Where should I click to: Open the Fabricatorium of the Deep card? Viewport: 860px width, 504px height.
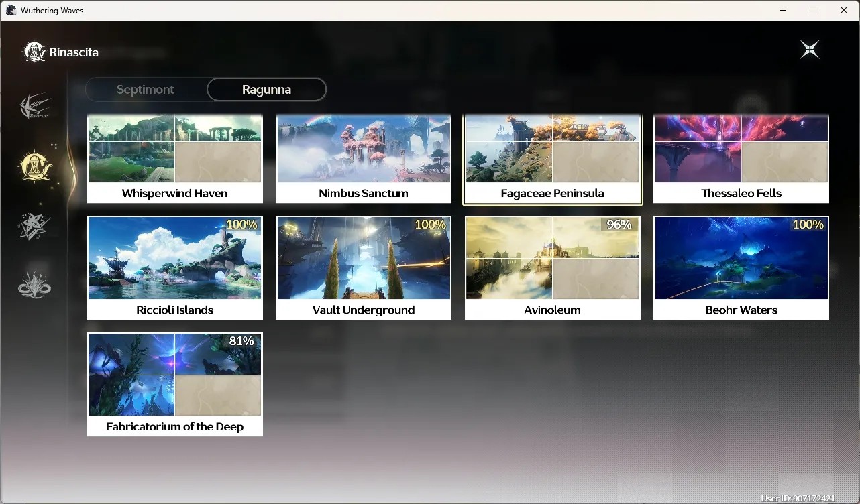click(175, 384)
